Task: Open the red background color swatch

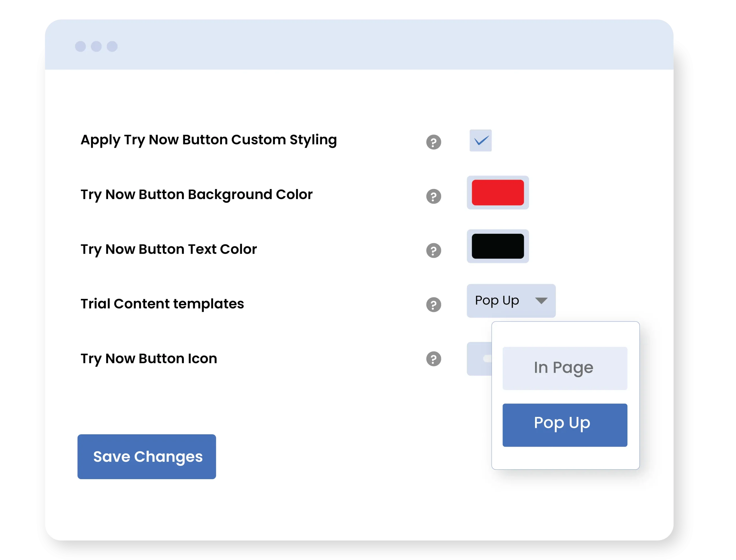Action: click(498, 193)
